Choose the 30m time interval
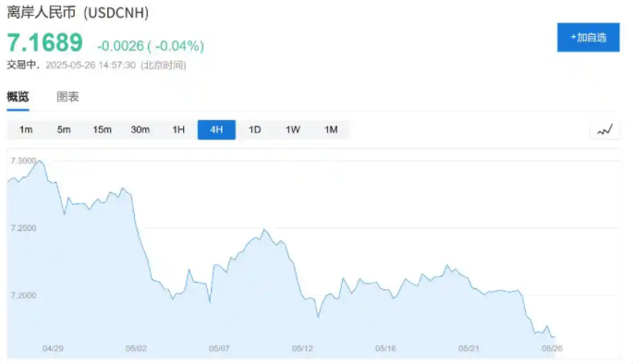The width and height of the screenshot is (633, 364). point(140,130)
